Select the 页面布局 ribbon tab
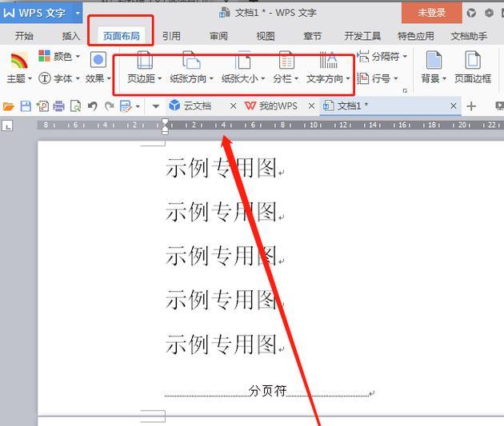This screenshot has width=504, height=426. (x=122, y=36)
